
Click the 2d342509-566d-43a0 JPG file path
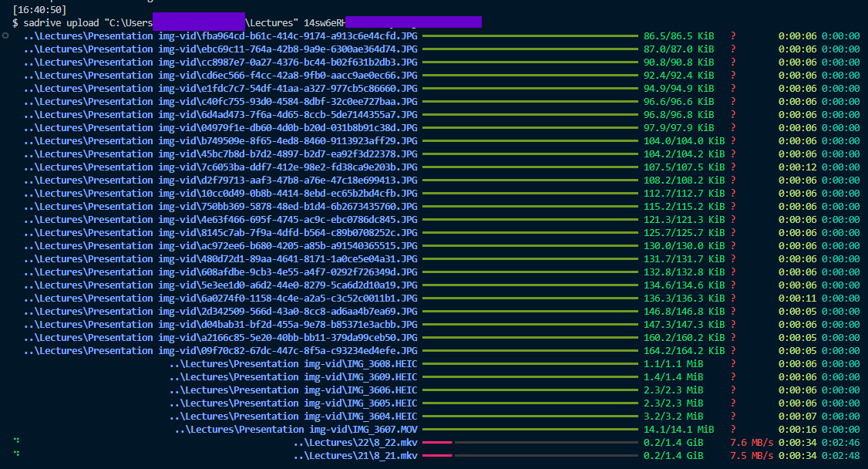pos(220,311)
